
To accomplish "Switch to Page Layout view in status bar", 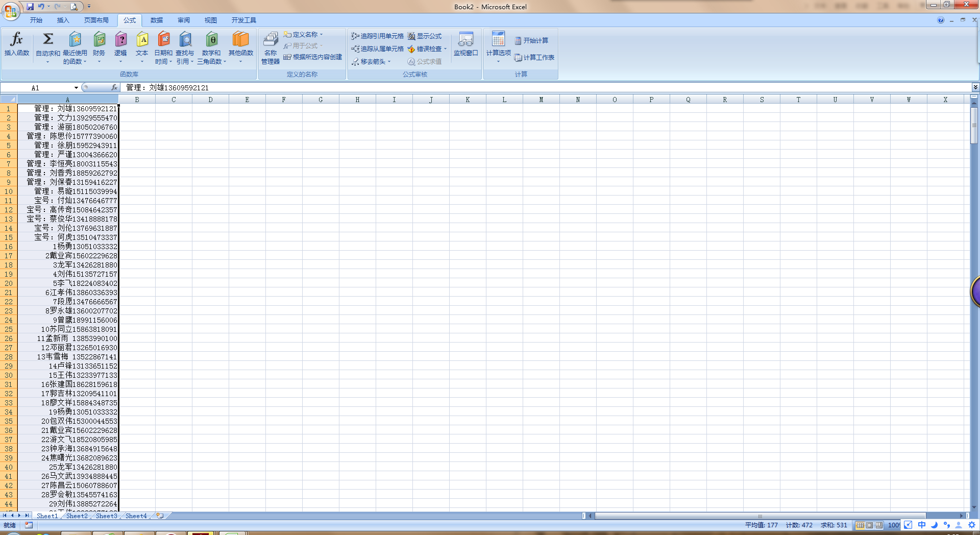I will pyautogui.click(x=869, y=525).
